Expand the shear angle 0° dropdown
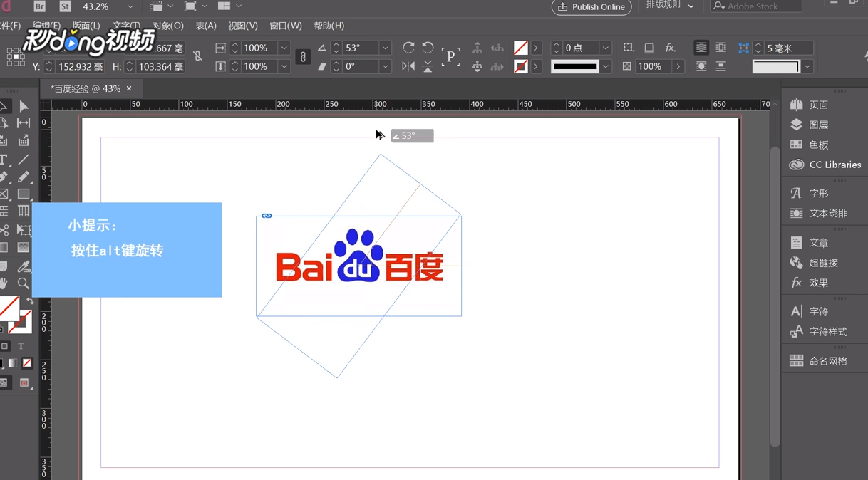Image resolution: width=868 pixels, height=480 pixels. click(x=385, y=66)
